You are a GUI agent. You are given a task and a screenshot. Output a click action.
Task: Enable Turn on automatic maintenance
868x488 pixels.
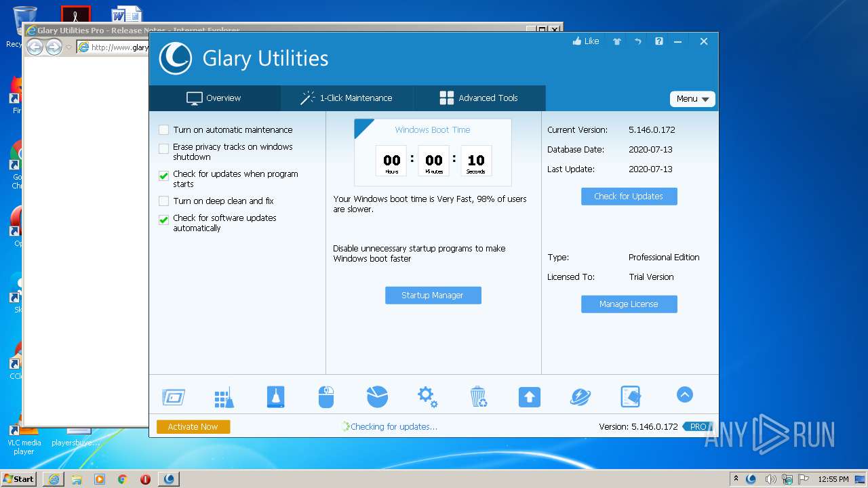tap(163, 129)
